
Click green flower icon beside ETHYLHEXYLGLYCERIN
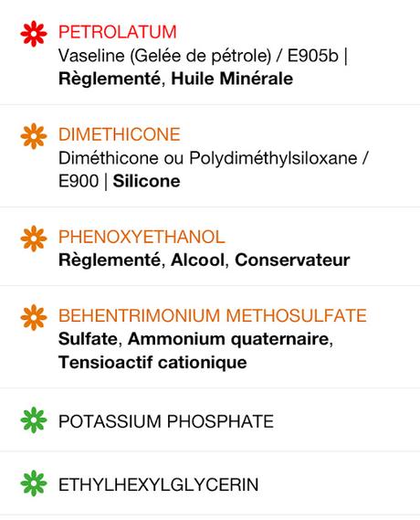(x=34, y=483)
